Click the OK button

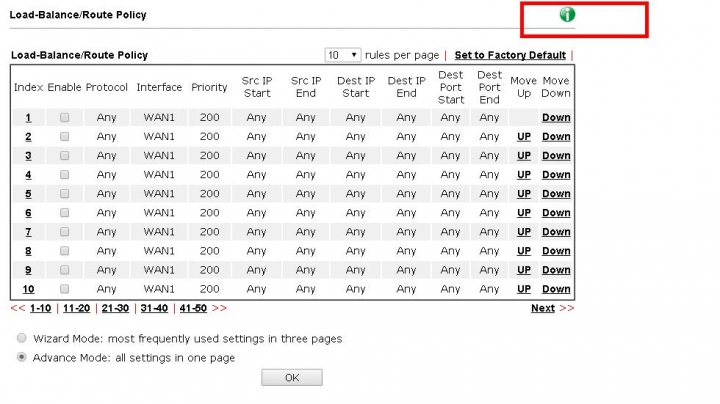tap(292, 377)
